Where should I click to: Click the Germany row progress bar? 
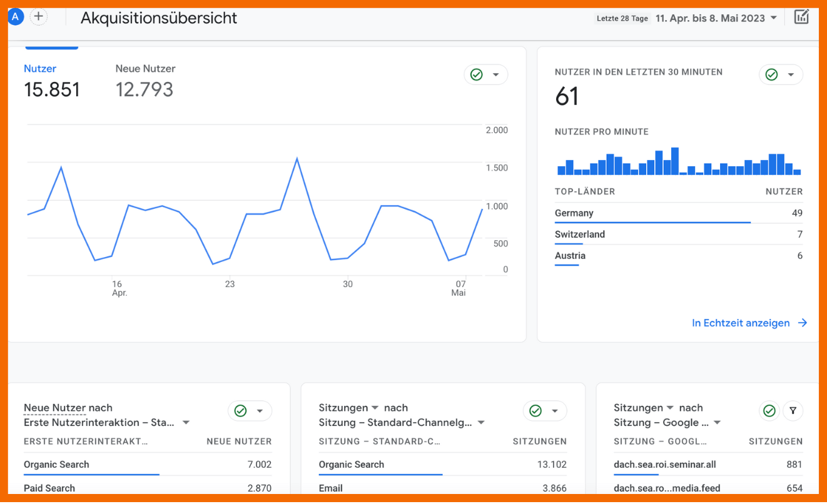(x=652, y=222)
